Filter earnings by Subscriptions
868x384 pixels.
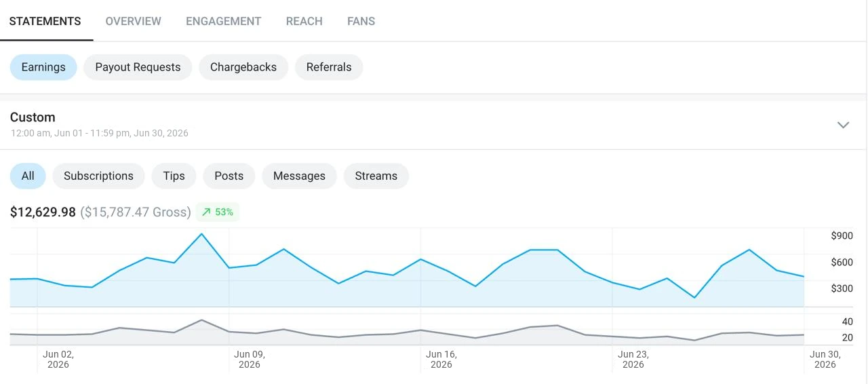click(x=98, y=176)
